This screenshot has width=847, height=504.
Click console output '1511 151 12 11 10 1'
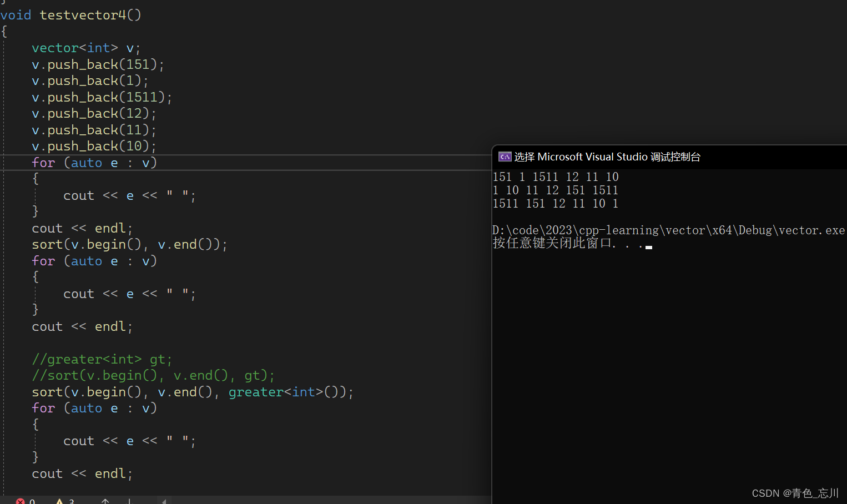(556, 204)
